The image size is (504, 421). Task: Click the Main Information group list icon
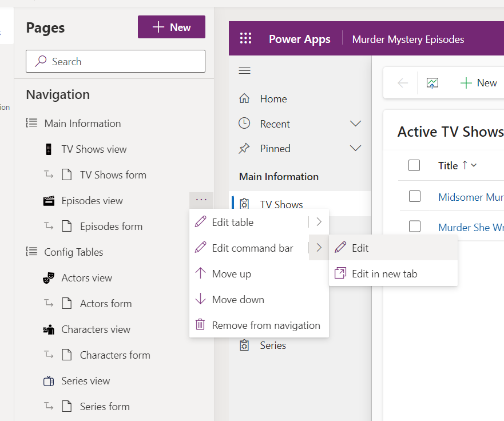point(31,123)
